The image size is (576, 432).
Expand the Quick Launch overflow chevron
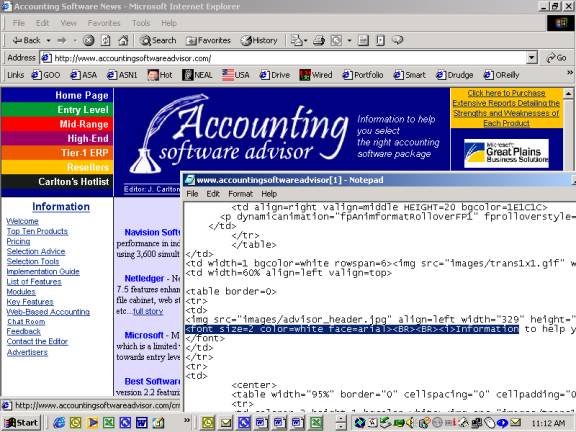(187, 420)
